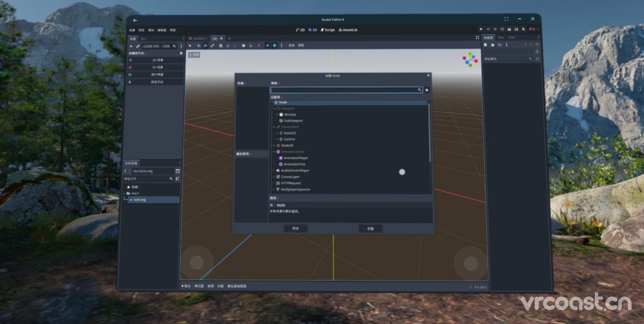Expand the Window node arrow

[277, 115]
